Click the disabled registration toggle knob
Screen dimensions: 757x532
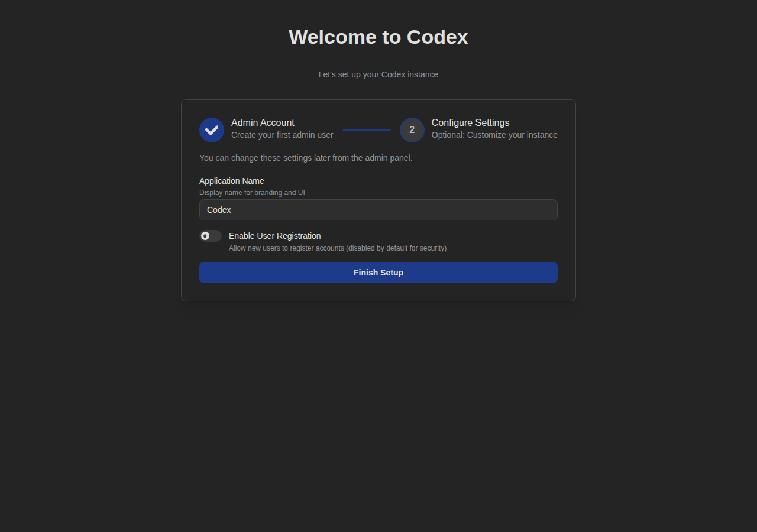point(206,235)
